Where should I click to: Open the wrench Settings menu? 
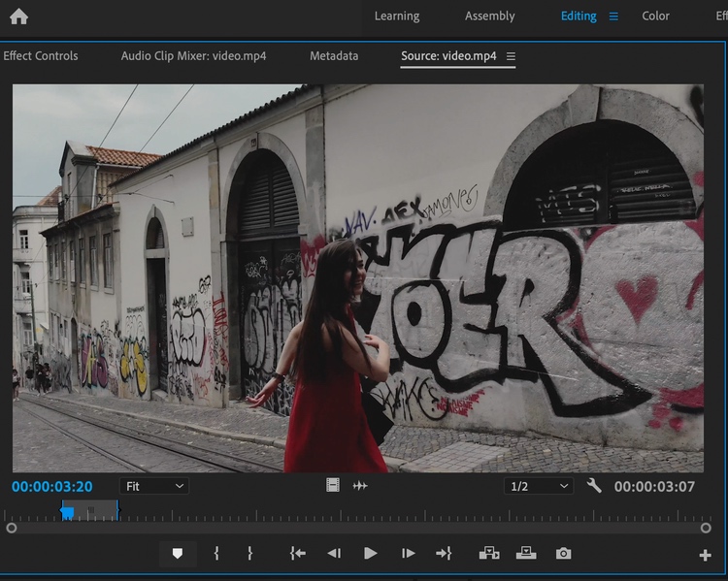[594, 485]
